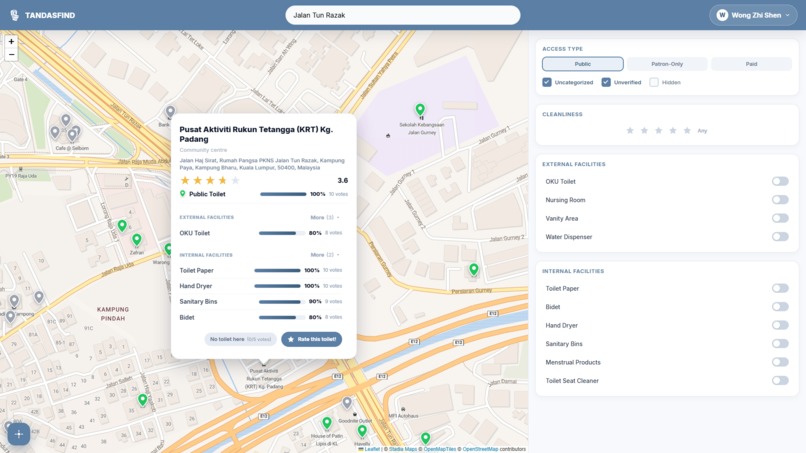Viewport: 806px width, 453px height.
Task: Select the Paid access type tab
Action: [x=751, y=64]
